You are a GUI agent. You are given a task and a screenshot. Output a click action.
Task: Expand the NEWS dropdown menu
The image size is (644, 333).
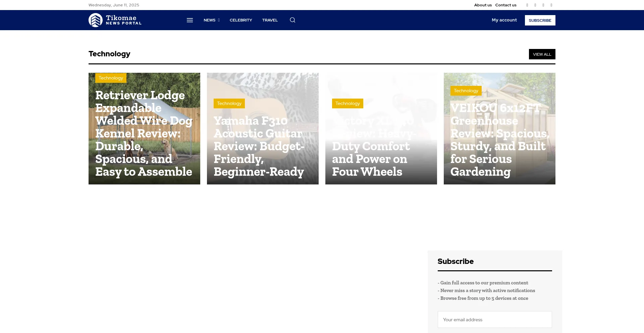click(211, 20)
